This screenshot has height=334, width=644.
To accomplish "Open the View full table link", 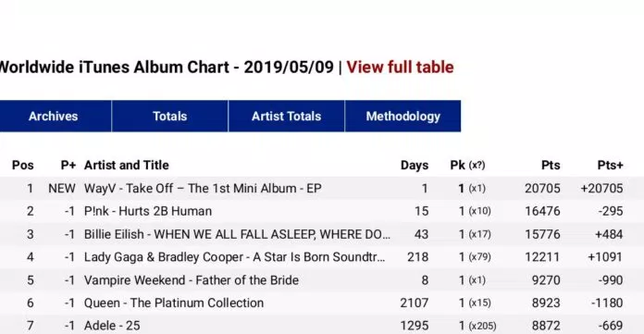I will tap(400, 67).
